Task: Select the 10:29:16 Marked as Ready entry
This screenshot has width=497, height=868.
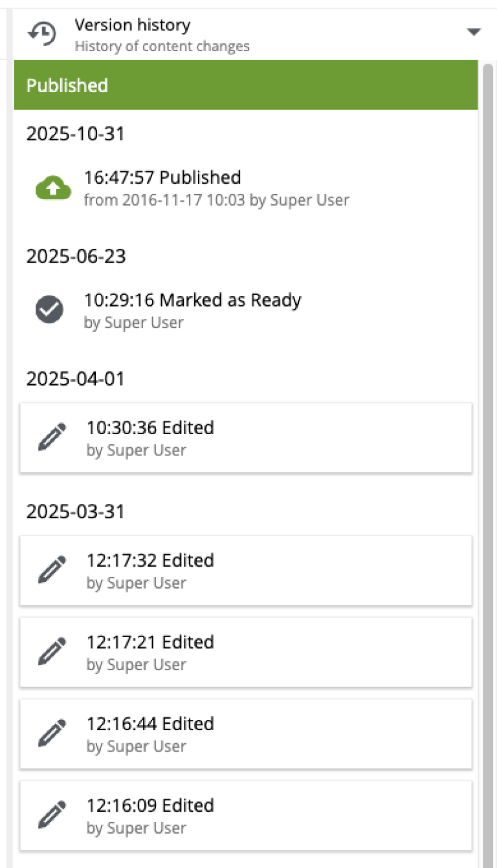Action: [192, 310]
